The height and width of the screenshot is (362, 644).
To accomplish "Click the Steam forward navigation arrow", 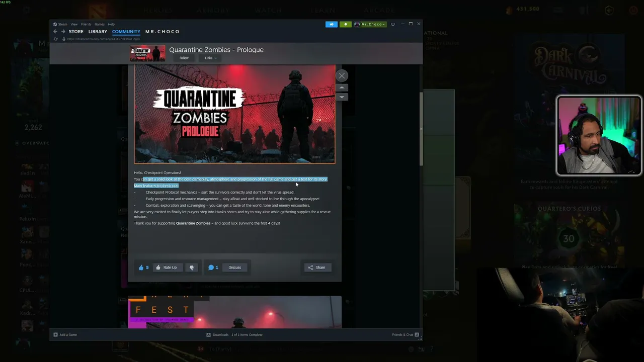I will point(63,32).
